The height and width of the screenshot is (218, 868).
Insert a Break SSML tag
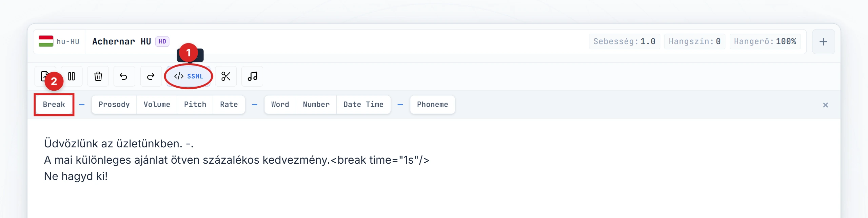[54, 105]
